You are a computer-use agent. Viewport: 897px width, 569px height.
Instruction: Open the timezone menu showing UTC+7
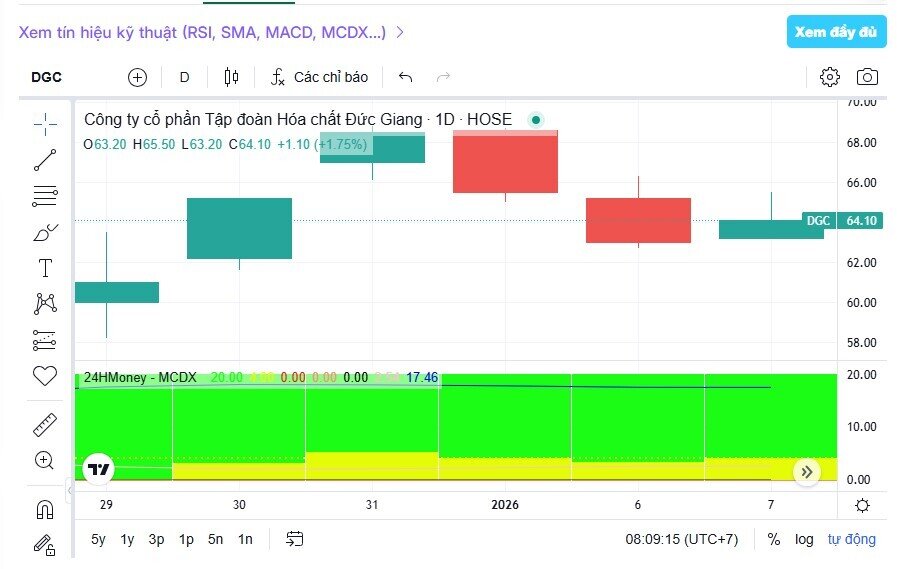[x=681, y=539]
